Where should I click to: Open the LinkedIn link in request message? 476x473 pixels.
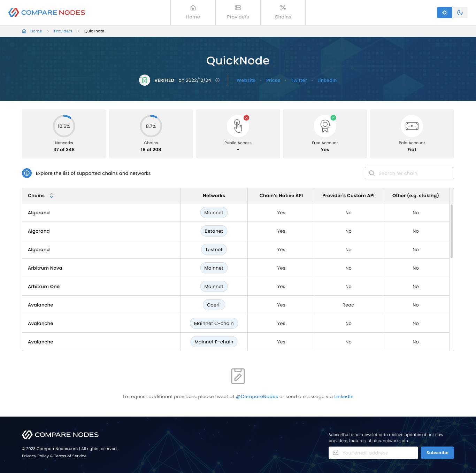click(344, 396)
